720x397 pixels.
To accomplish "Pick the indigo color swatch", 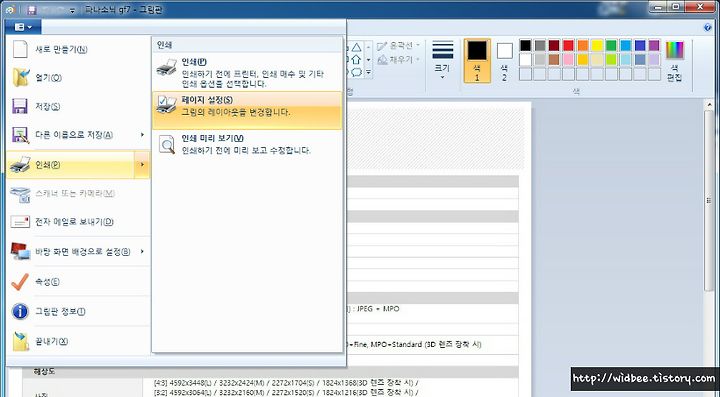I will (640, 45).
